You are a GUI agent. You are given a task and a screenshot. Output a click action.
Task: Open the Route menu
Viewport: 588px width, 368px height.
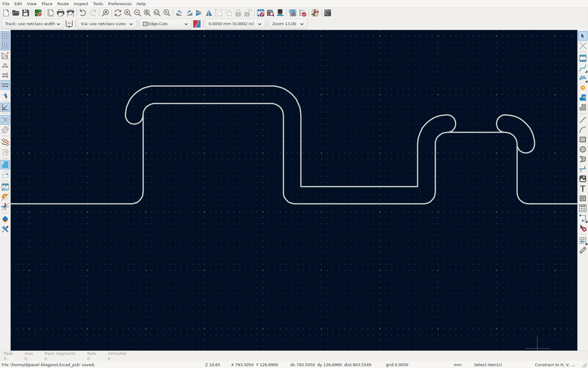(63, 4)
